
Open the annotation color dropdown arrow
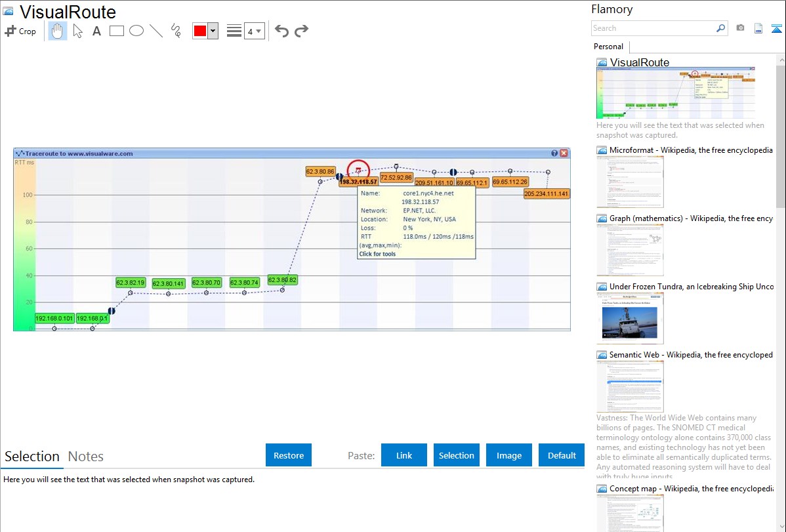[213, 31]
